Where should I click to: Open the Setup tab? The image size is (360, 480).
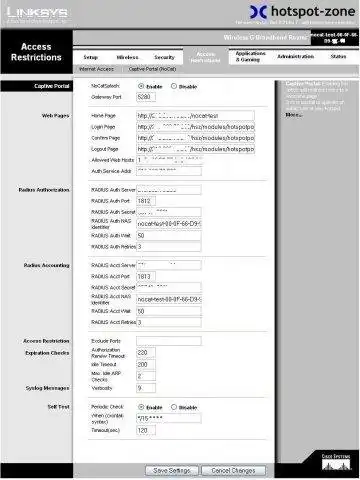click(91, 57)
